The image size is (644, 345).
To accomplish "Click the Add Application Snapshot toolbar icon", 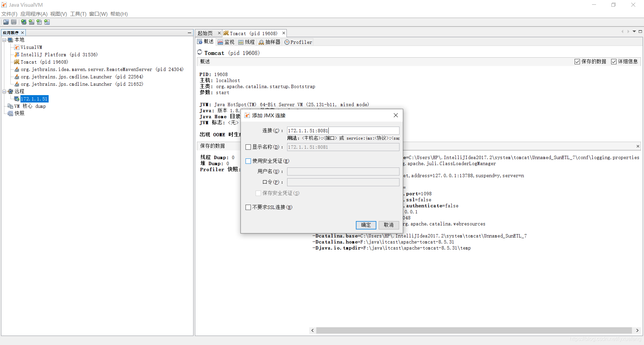I will point(47,22).
